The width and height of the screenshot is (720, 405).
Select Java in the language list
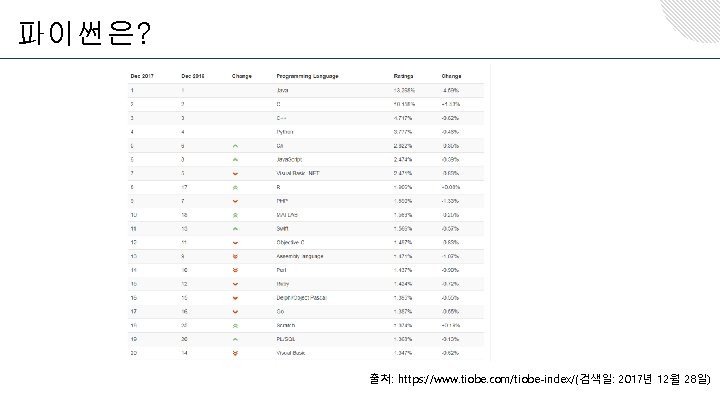pyautogui.click(x=282, y=90)
